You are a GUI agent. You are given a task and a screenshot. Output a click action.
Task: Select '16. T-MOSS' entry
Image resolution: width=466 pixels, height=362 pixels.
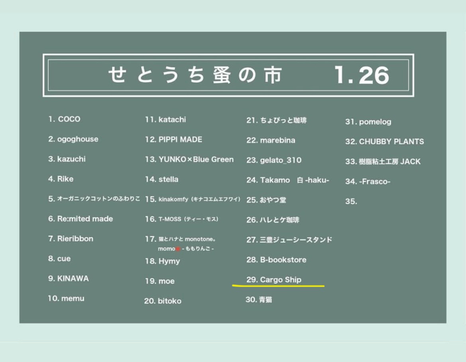182,219
